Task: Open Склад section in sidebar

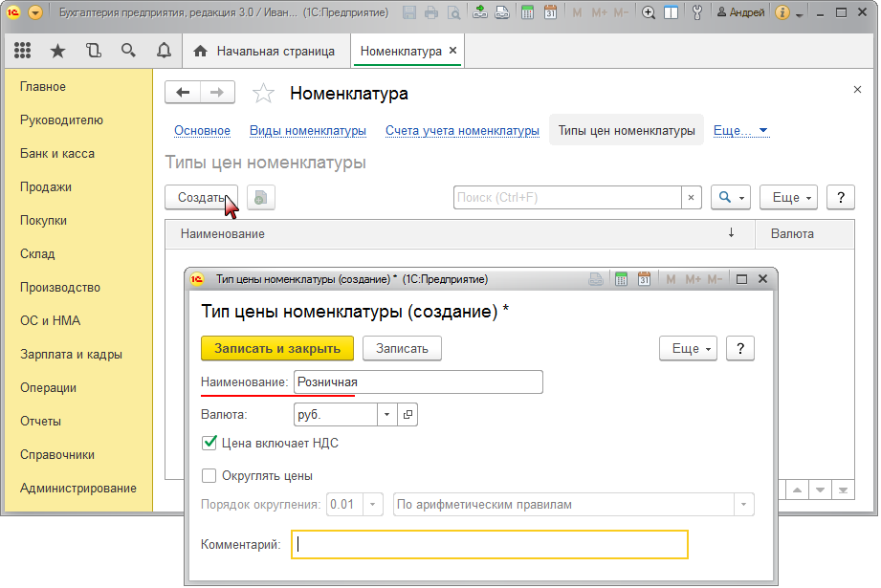Action: coord(37,254)
